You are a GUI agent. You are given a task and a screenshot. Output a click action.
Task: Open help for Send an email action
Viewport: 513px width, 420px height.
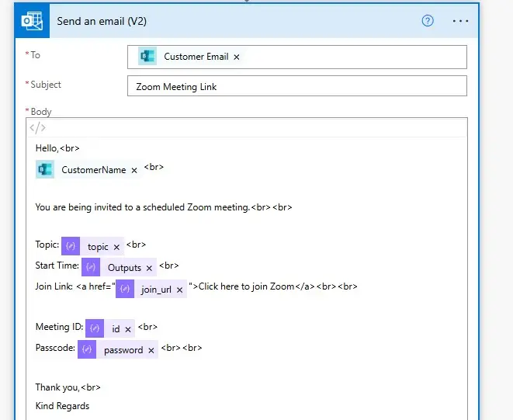428,21
